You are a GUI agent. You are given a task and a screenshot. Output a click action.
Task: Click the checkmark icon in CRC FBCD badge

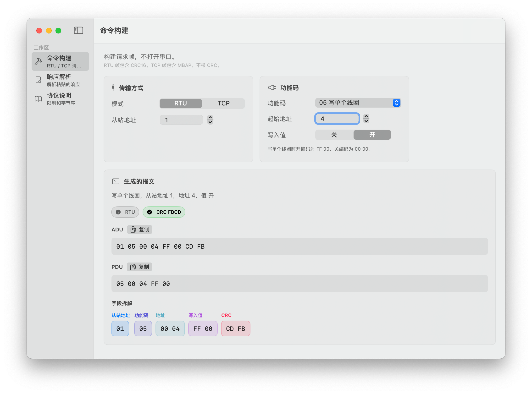[150, 212]
